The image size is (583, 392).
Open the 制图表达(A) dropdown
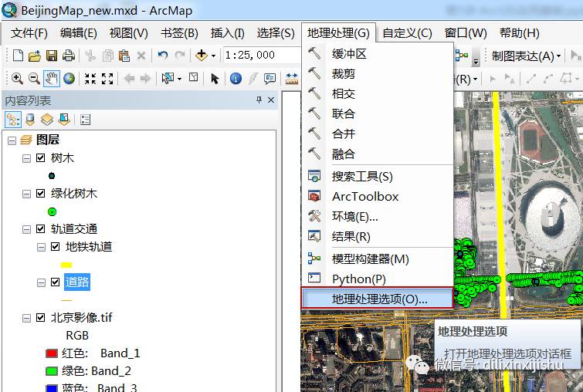526,56
